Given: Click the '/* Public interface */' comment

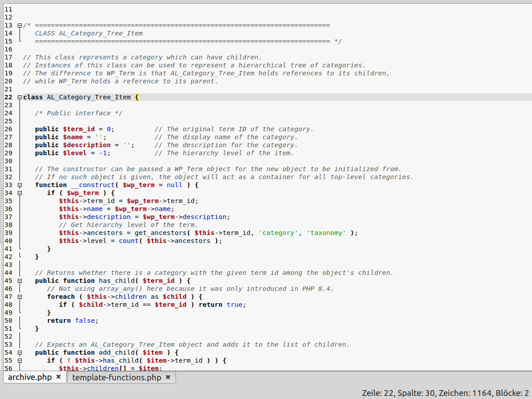Looking at the screenshot, I should (79, 113).
